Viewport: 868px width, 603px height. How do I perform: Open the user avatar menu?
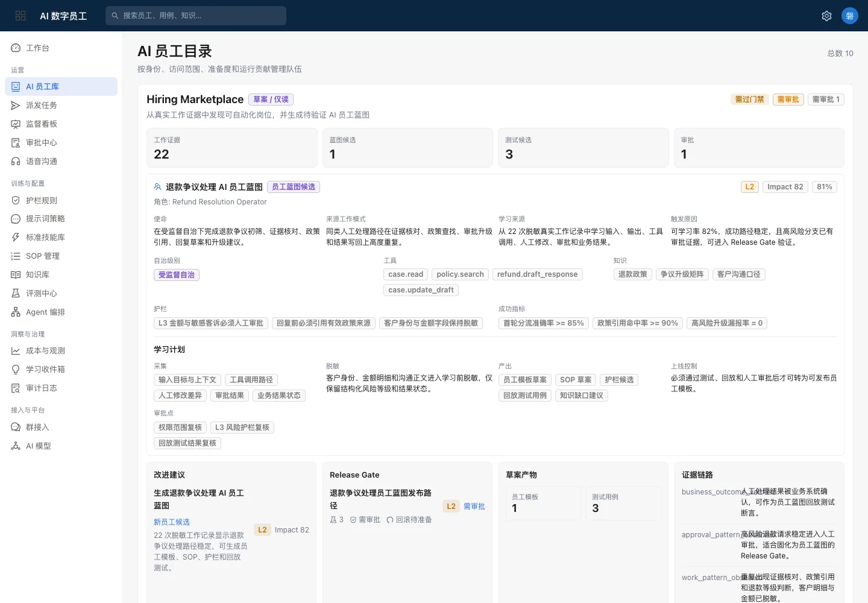pos(850,16)
